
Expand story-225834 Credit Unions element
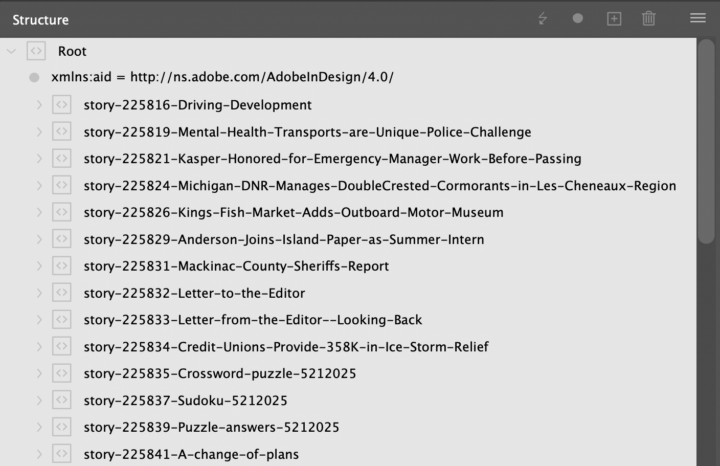coord(39,347)
